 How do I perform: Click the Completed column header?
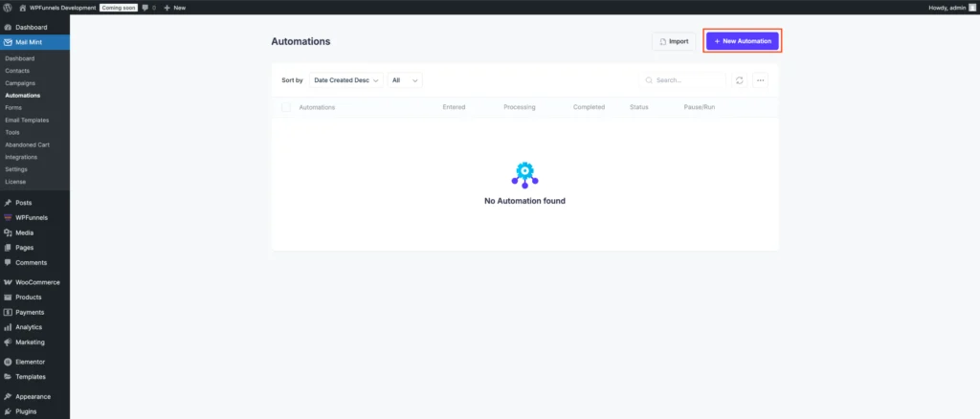[x=589, y=107]
